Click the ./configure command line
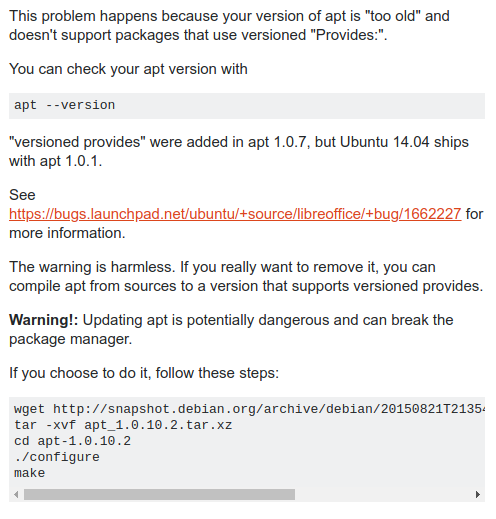The width and height of the screenshot is (496, 519). pyautogui.click(x=57, y=457)
